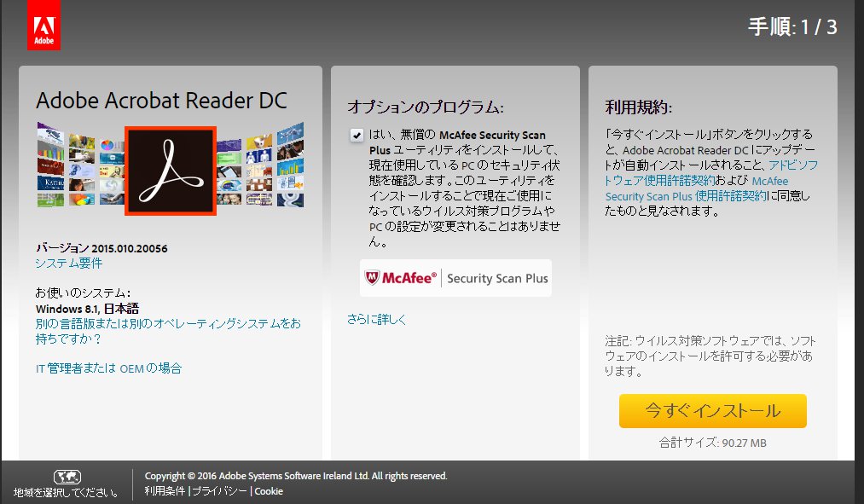Open the システム要件 link
This screenshot has height=504, width=864.
[x=69, y=263]
